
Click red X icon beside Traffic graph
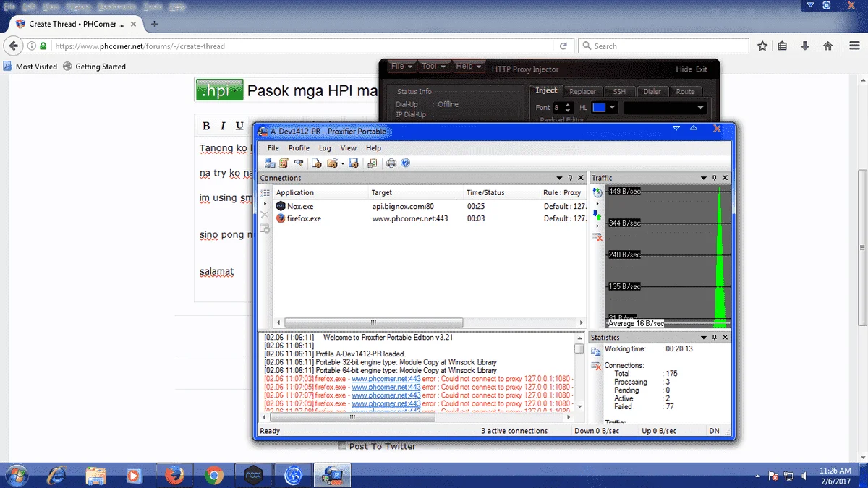pos(597,236)
